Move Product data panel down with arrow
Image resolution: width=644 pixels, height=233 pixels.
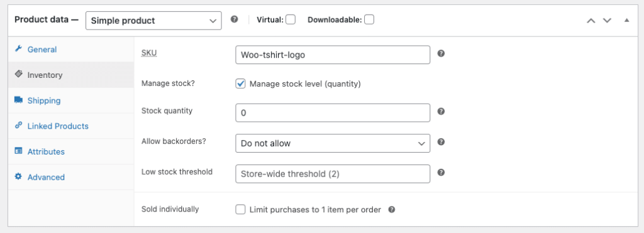click(607, 21)
